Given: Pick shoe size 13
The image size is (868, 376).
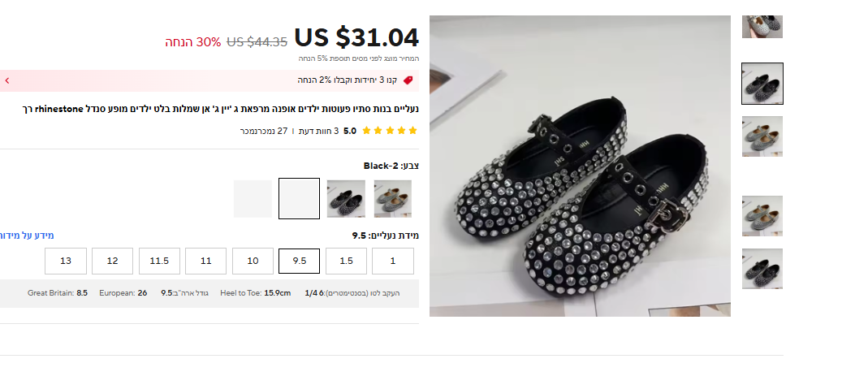Looking at the screenshot, I should coord(66,261).
